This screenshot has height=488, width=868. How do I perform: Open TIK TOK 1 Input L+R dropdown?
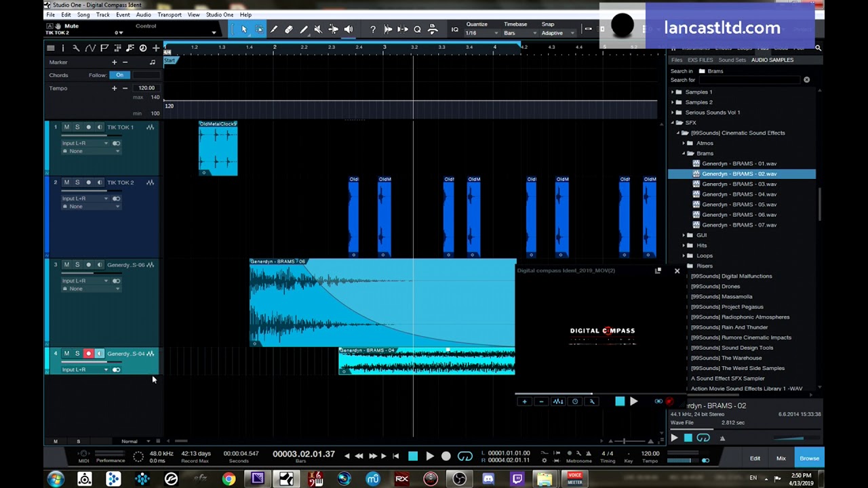(x=85, y=143)
